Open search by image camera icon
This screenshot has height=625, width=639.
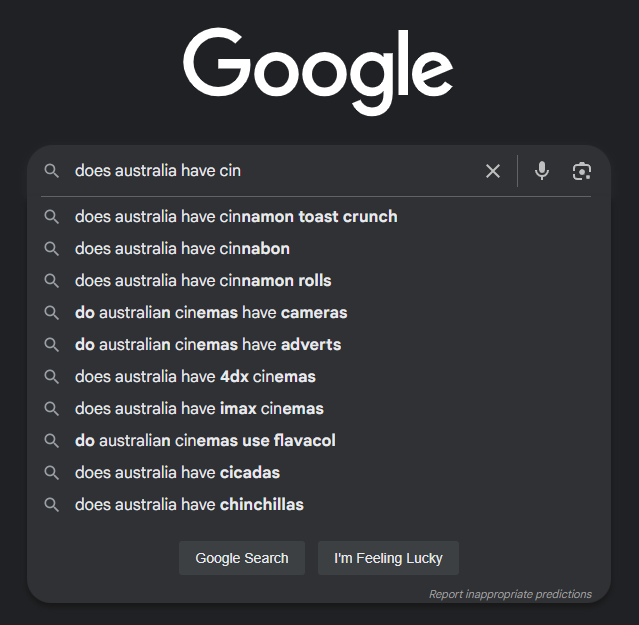pyautogui.click(x=582, y=171)
